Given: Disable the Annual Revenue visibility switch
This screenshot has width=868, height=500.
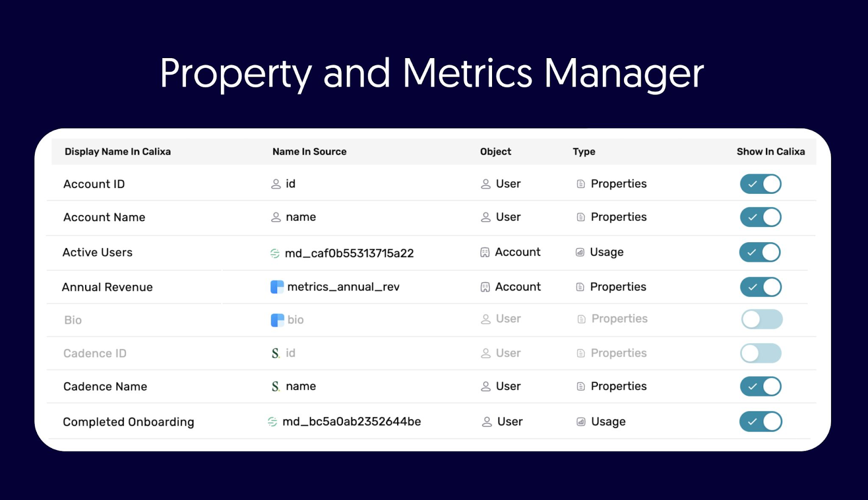Looking at the screenshot, I should pos(761,287).
